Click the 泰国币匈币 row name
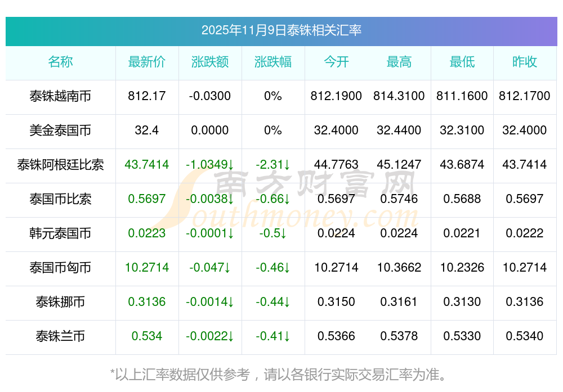 click(60, 268)
